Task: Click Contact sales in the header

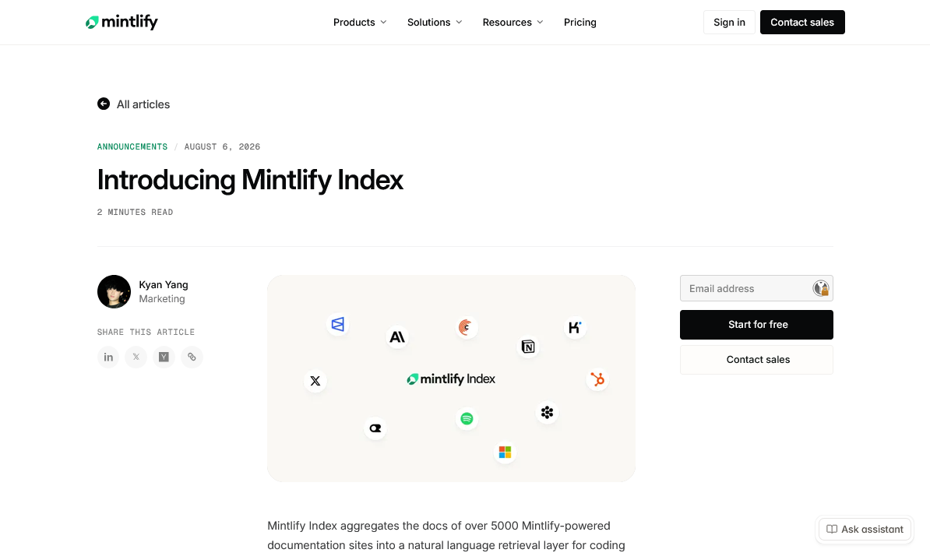Action: coord(802,22)
